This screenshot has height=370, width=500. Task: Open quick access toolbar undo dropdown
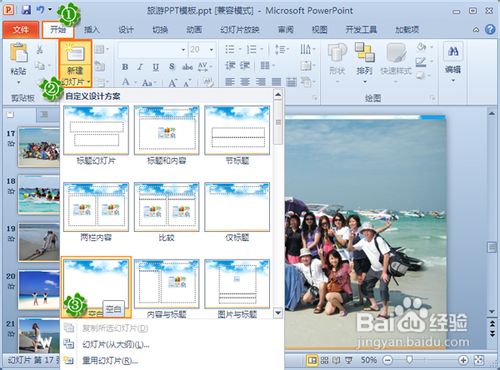tap(50, 10)
